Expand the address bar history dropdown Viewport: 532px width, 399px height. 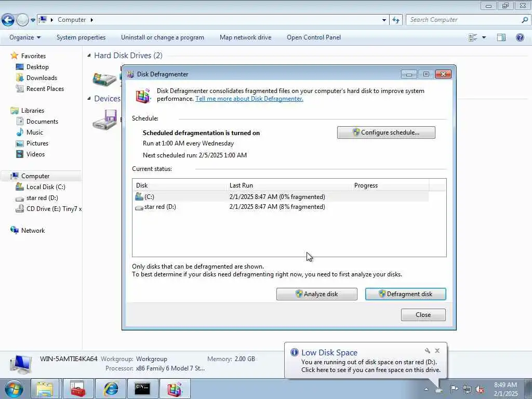pos(384,20)
